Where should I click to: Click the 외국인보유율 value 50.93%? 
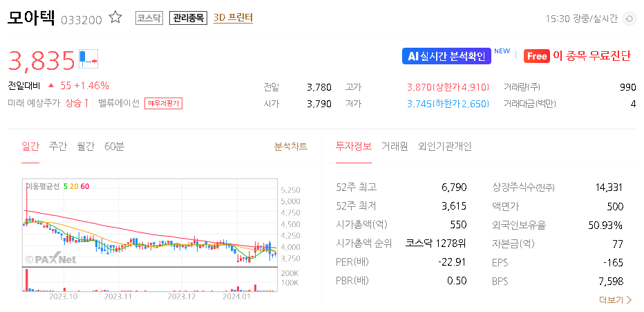tap(605, 225)
